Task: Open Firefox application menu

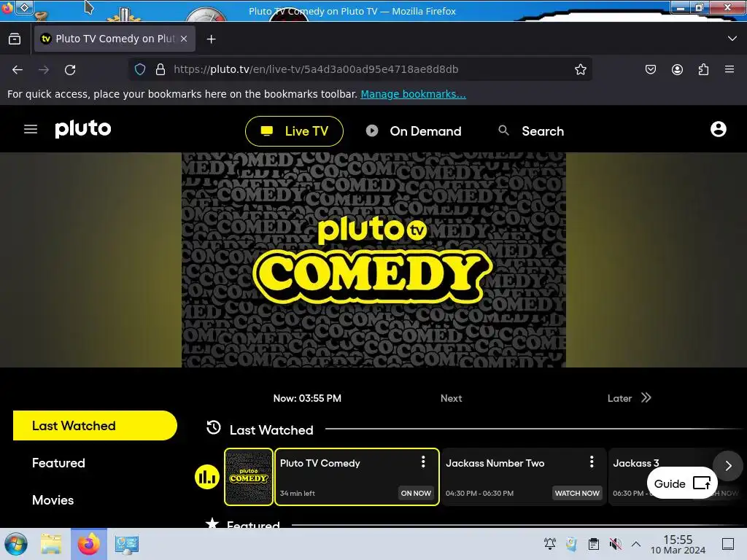Action: click(x=729, y=69)
